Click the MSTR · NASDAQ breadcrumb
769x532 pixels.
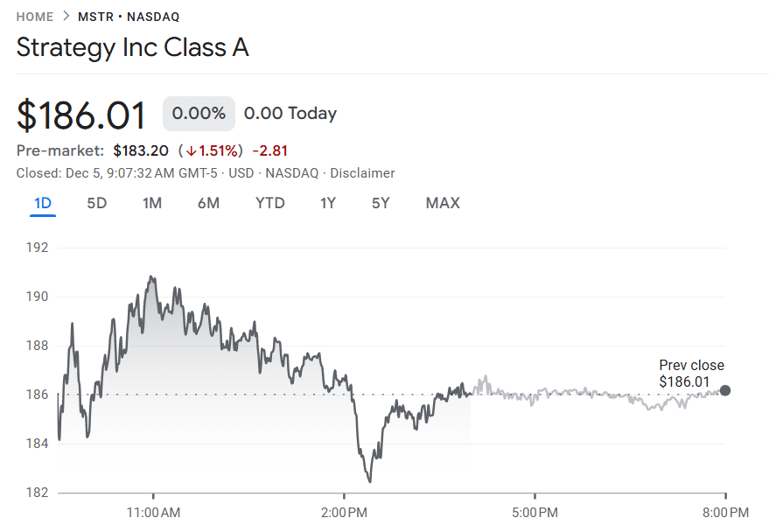(x=127, y=16)
